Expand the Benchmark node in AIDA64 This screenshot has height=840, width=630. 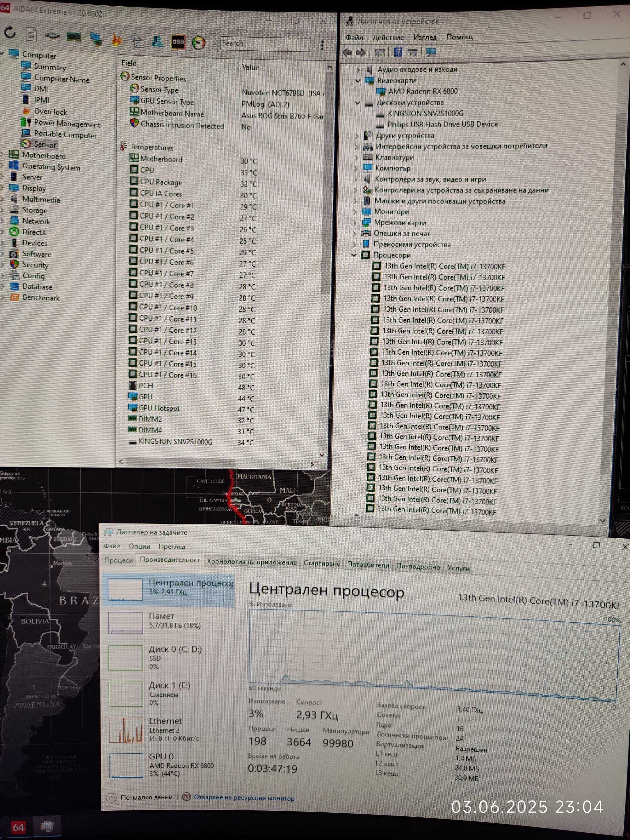[x=2, y=297]
